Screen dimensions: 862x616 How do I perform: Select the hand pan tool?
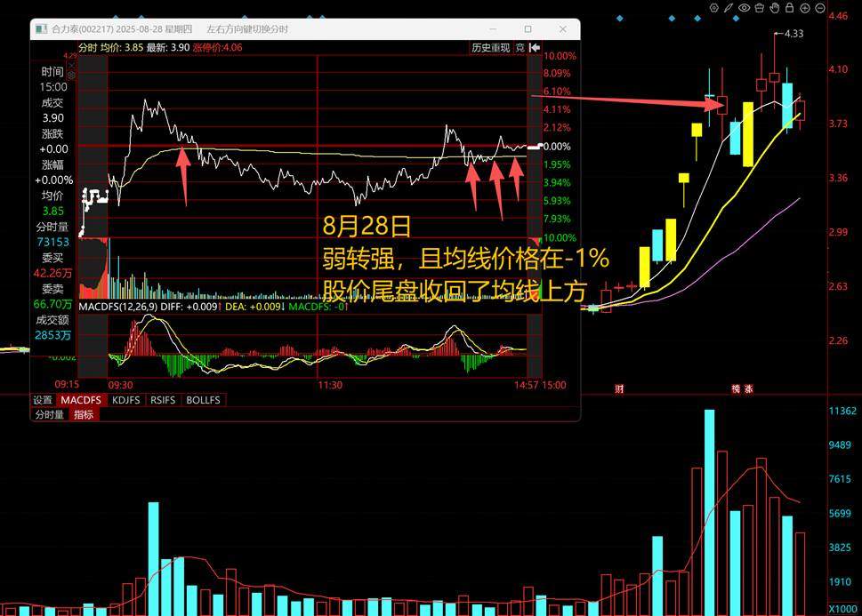click(x=775, y=8)
